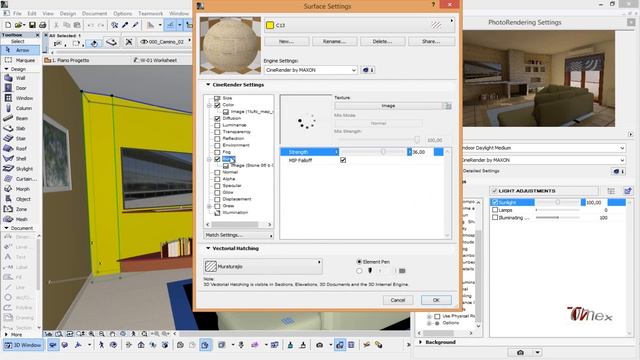Click the Rename... button
640x360 pixels.
pos(335,41)
